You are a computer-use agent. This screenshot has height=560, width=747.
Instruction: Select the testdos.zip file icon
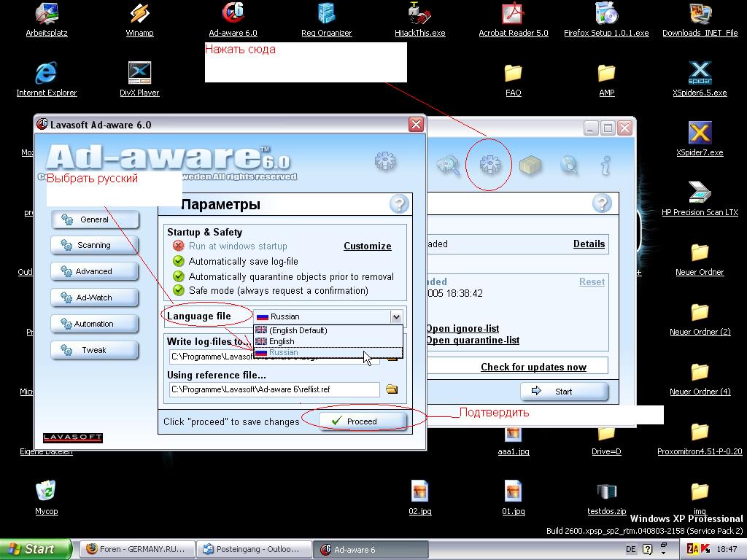(x=606, y=497)
